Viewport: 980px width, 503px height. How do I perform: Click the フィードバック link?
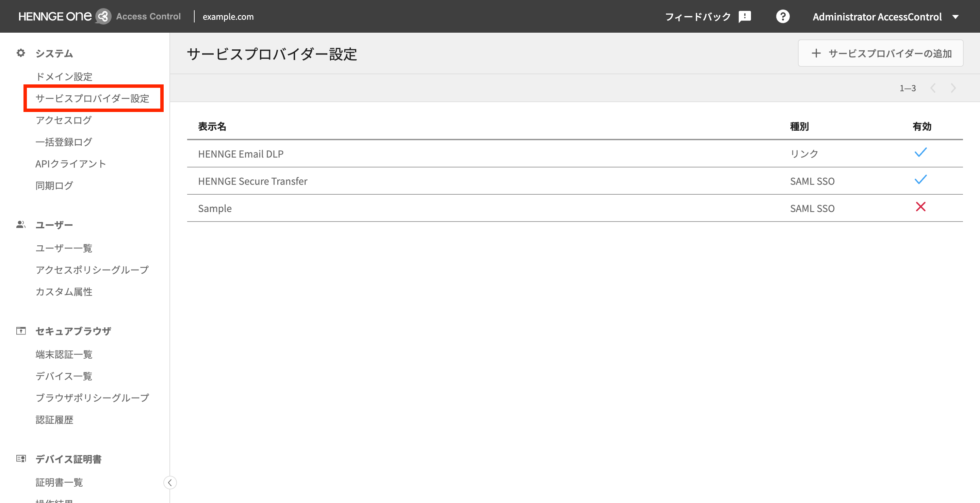[698, 17]
